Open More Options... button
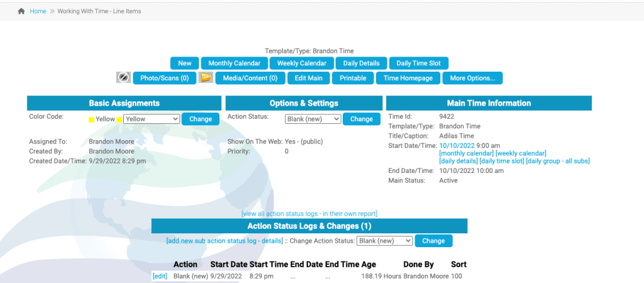The height and width of the screenshot is (283, 644). 472,78
